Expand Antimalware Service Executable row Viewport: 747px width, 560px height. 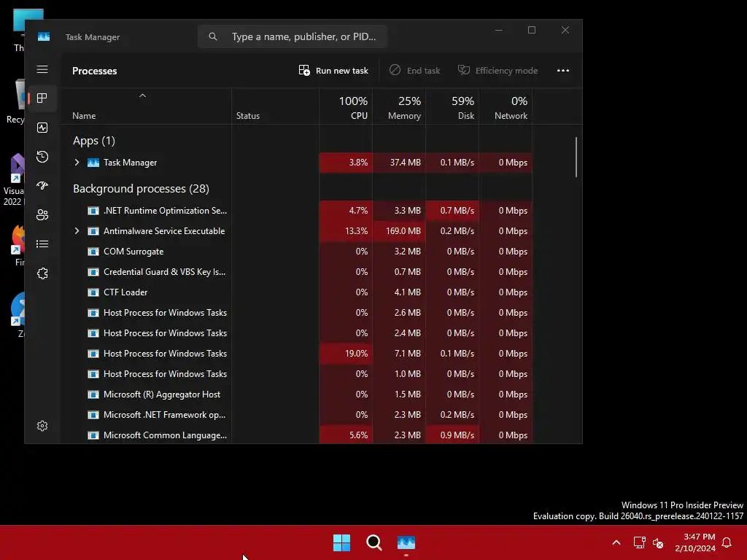(77, 231)
